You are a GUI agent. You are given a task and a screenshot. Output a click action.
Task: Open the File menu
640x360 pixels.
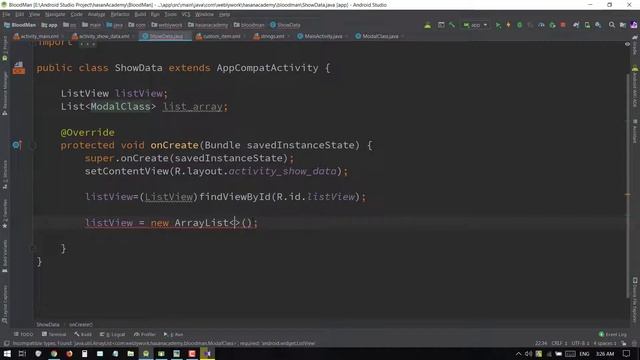7,14
